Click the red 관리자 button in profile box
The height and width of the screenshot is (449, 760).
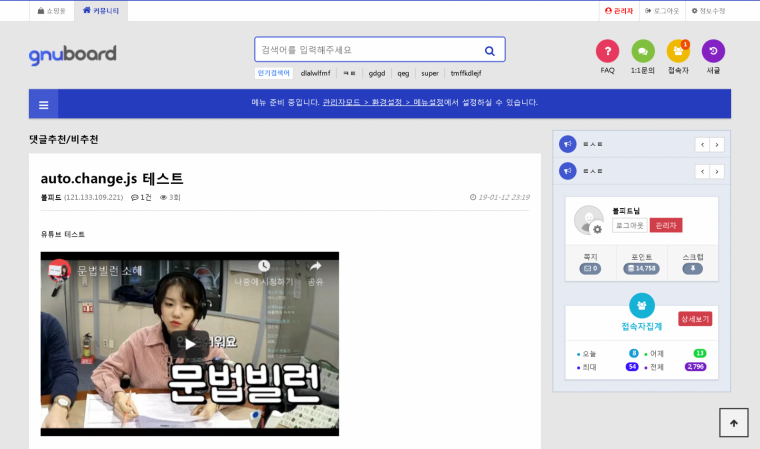point(665,225)
